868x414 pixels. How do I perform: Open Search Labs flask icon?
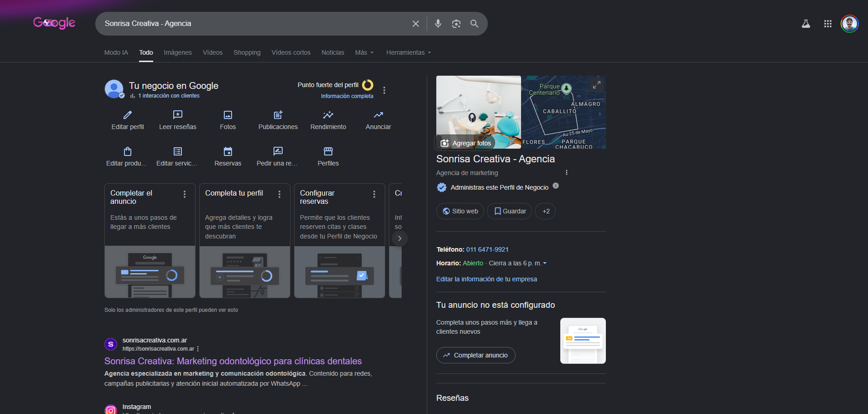(x=806, y=24)
